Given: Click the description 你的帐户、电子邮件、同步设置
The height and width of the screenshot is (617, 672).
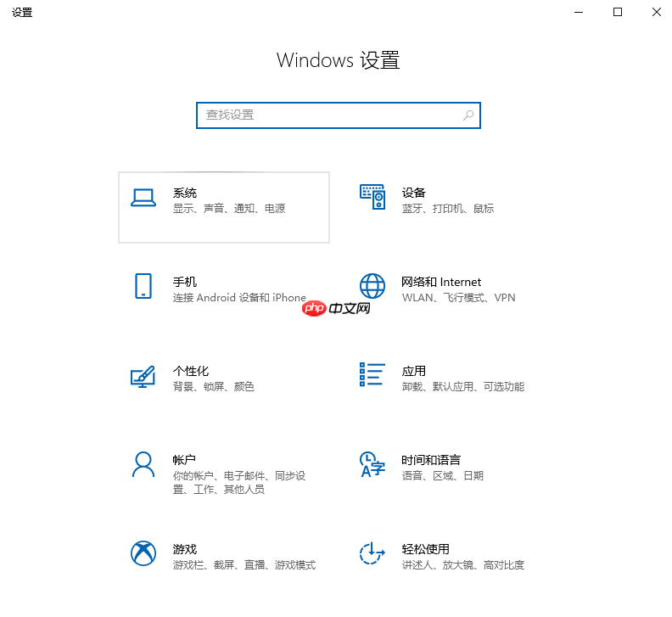Looking at the screenshot, I should pyautogui.click(x=239, y=482).
